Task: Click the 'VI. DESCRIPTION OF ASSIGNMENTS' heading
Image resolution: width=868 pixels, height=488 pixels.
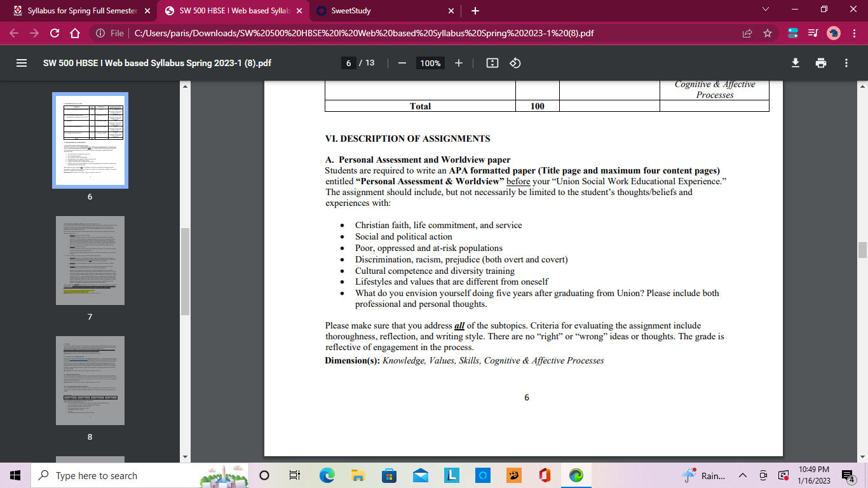Action: pyautogui.click(x=407, y=139)
